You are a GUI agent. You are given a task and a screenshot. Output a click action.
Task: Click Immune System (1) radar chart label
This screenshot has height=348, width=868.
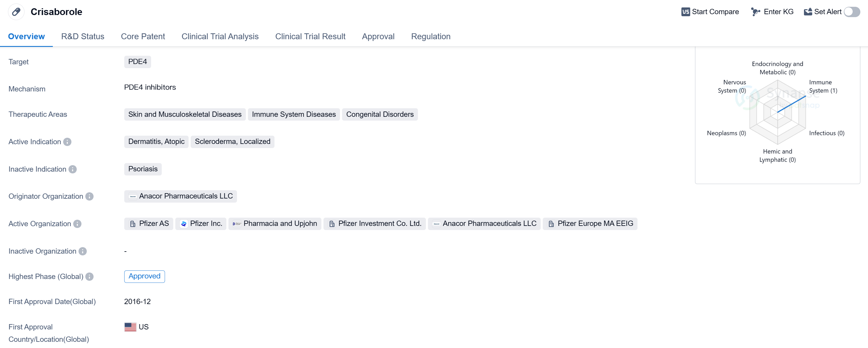(x=823, y=86)
